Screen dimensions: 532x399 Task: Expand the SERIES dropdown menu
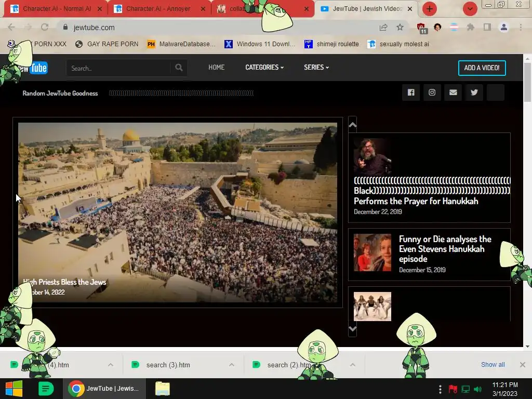coord(316,67)
